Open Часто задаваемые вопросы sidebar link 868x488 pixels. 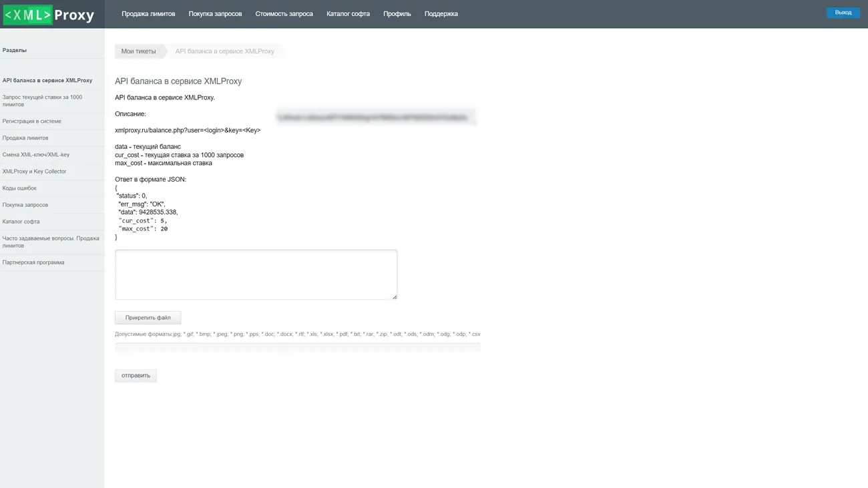pos(50,242)
